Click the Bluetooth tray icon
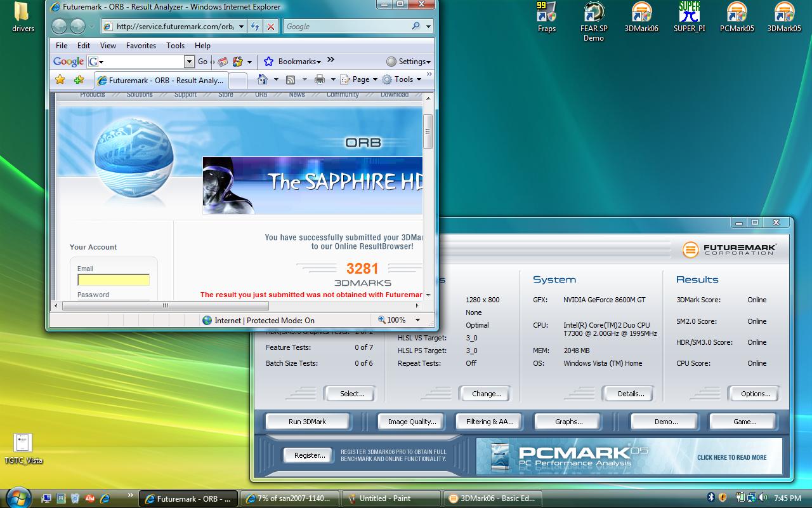This screenshot has width=812, height=508. pyautogui.click(x=711, y=498)
